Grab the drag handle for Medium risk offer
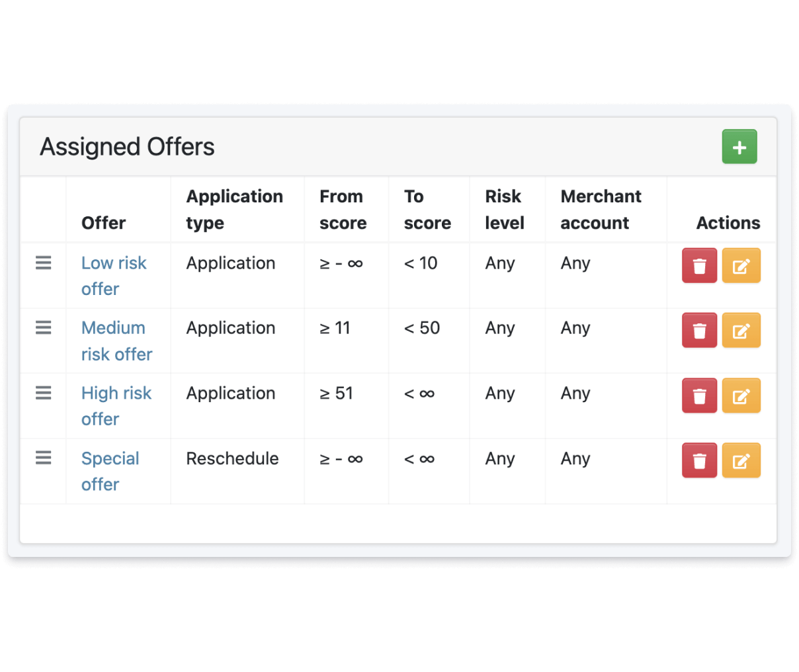799x672 pixels. click(x=43, y=327)
